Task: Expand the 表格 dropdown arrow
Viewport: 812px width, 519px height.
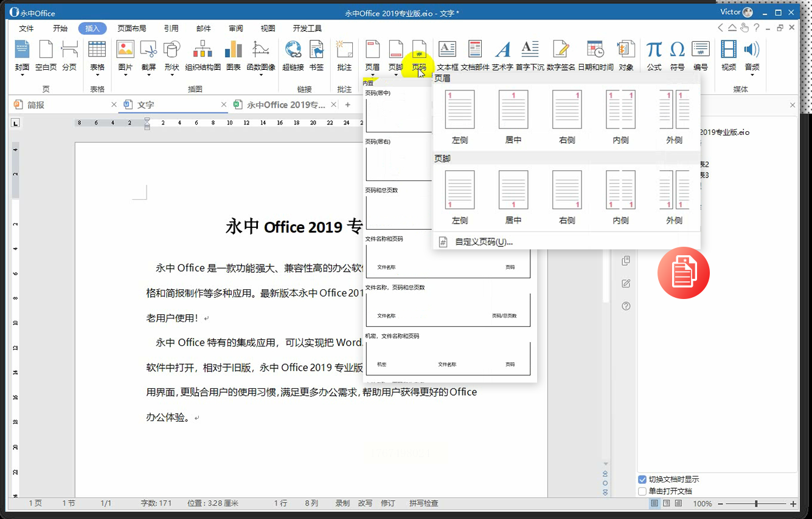Action: pyautogui.click(x=97, y=75)
